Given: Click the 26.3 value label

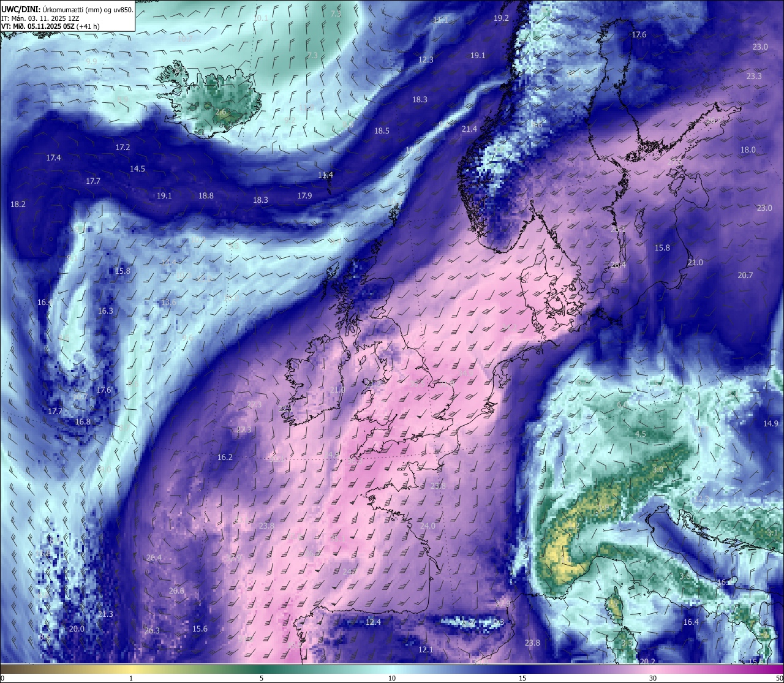Looking at the screenshot, I should point(152,631).
